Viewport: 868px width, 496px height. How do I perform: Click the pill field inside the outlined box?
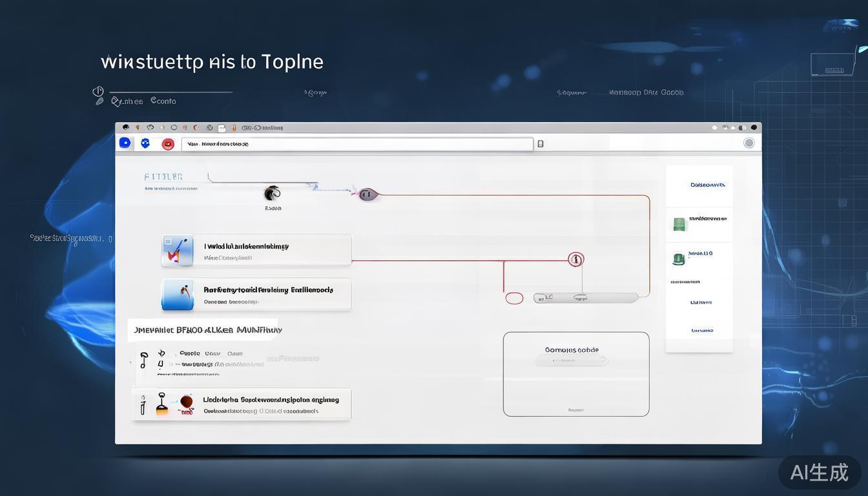point(572,362)
